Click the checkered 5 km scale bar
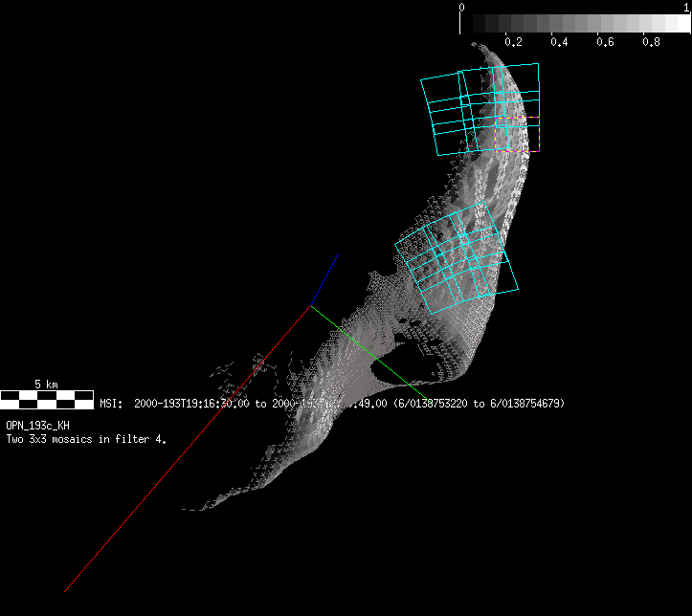692x616 pixels. pos(47,400)
